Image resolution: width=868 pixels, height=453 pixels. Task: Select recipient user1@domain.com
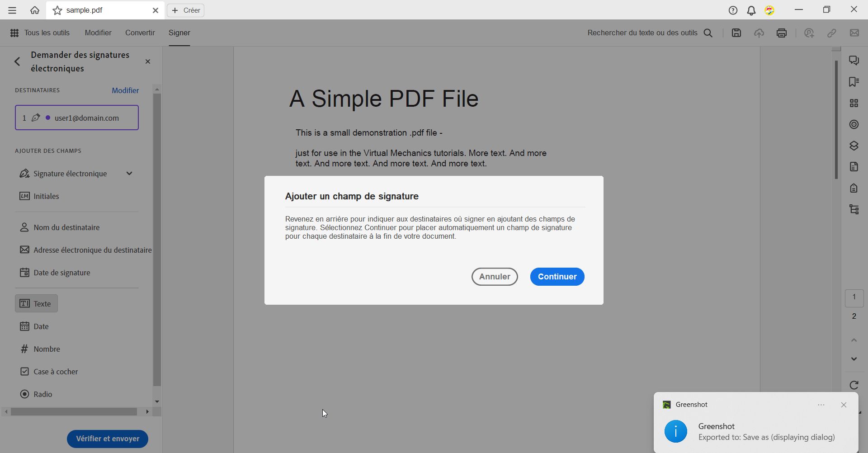pos(77,118)
